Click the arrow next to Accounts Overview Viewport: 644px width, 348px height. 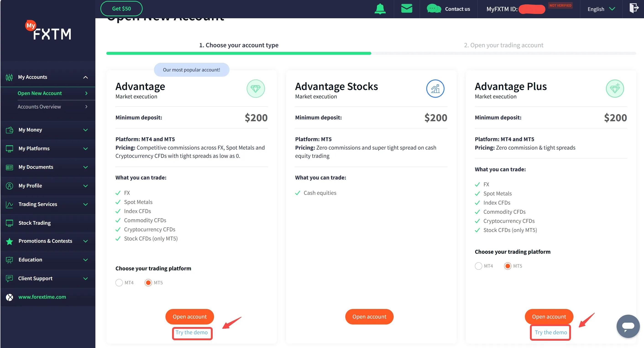(86, 107)
